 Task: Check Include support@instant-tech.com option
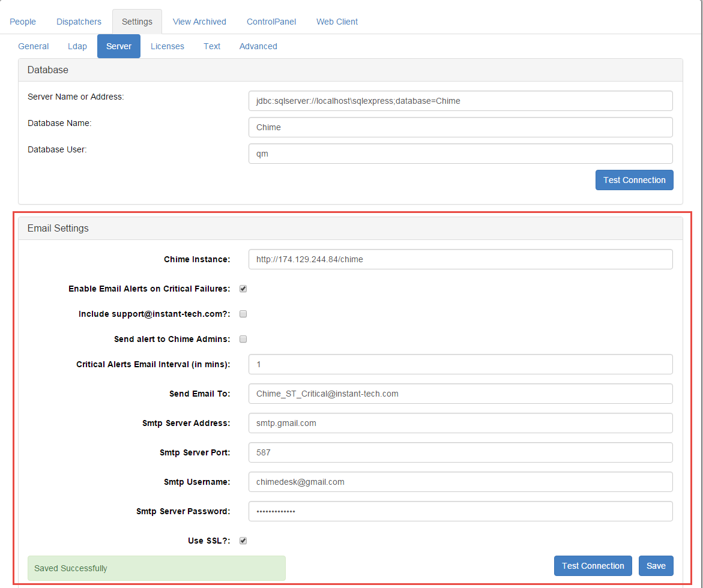tap(243, 314)
